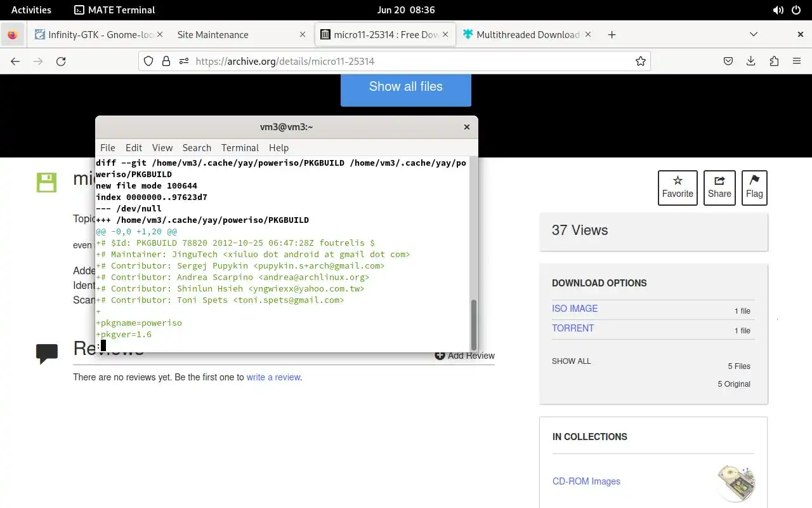The image size is (812, 508).
Task: Click the CD-ROM Images collection thumbnail
Action: [736, 483]
